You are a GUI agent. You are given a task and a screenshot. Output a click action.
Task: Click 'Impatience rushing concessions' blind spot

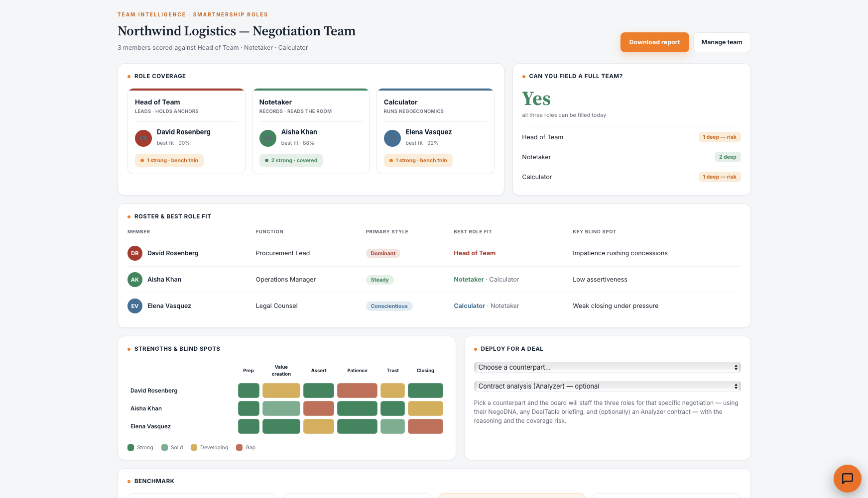[x=620, y=253]
